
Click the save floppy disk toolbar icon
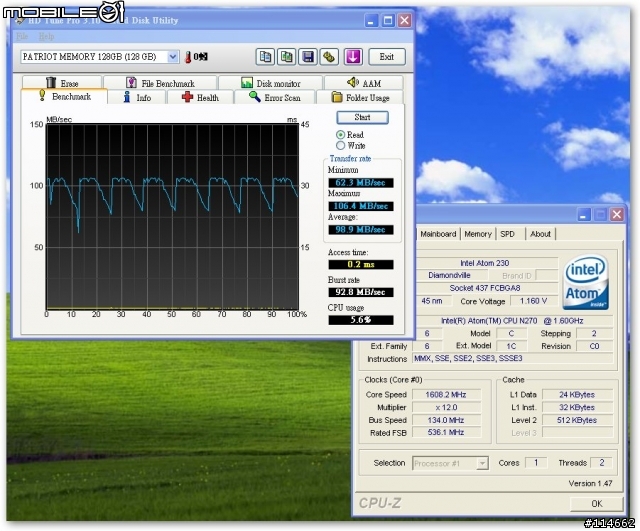coord(308,57)
